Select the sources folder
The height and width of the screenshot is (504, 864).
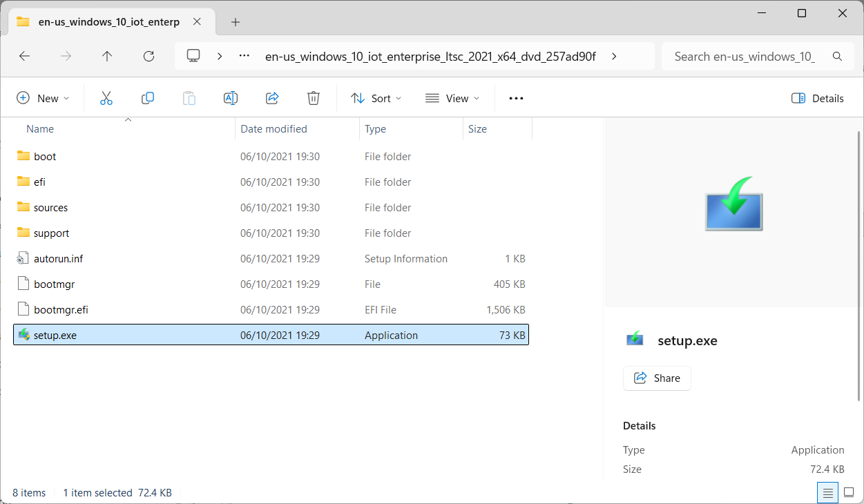pyautogui.click(x=50, y=208)
